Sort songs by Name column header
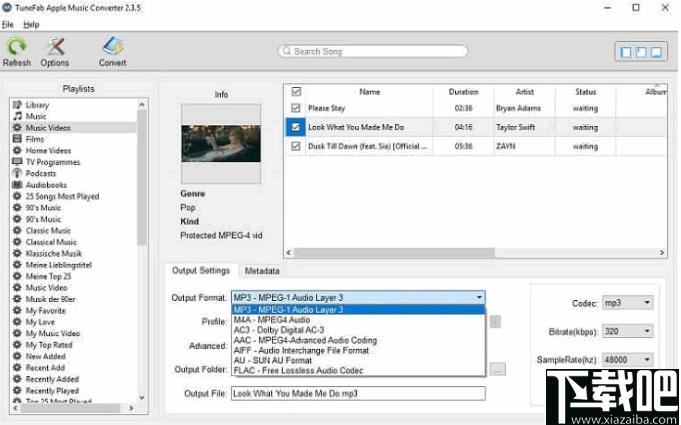Viewport: 681px width, 425px height. (370, 92)
